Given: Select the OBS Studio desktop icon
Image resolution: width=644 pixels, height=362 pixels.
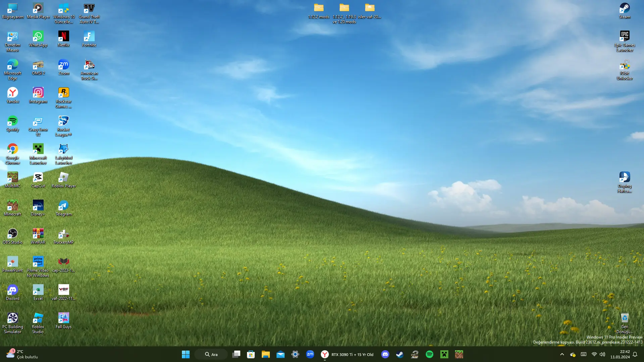Looking at the screenshot, I should [13, 237].
